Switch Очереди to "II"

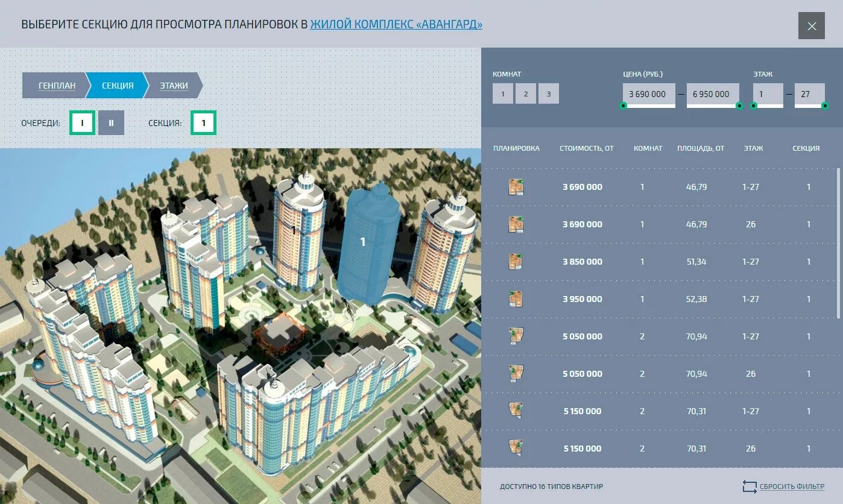coord(111,122)
